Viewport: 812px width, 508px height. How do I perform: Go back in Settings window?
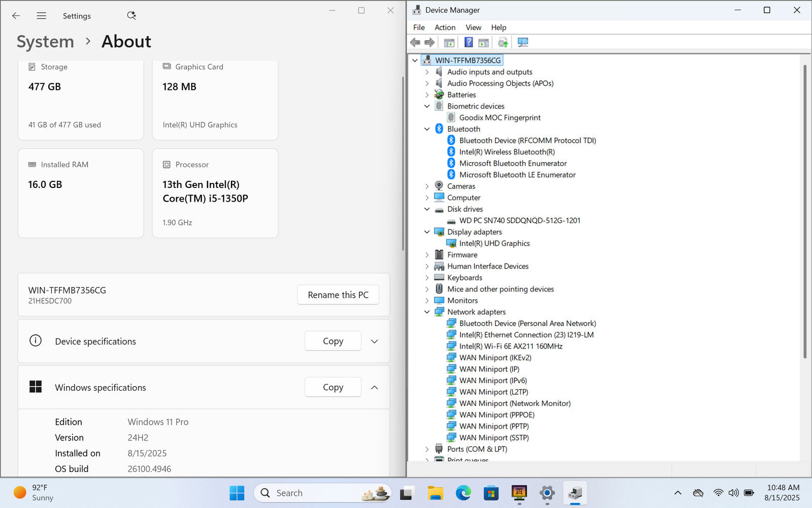click(16, 16)
